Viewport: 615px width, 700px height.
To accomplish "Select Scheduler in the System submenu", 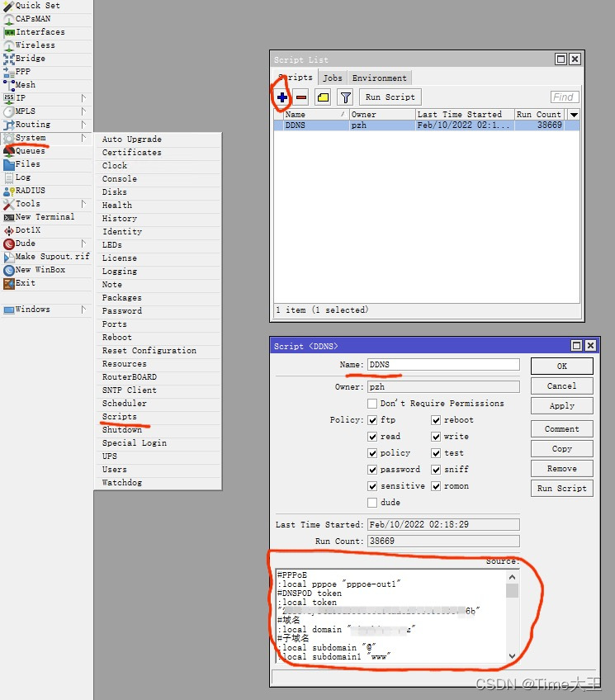I will point(124,404).
